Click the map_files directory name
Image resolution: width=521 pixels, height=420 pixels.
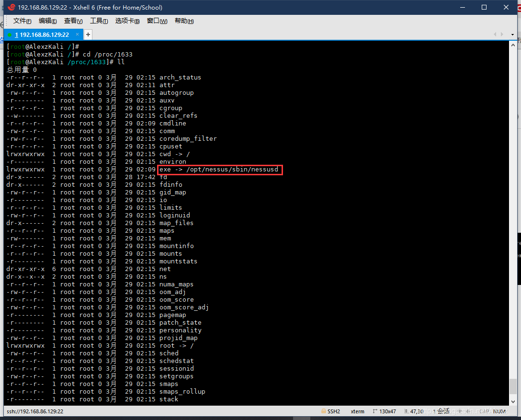click(176, 223)
